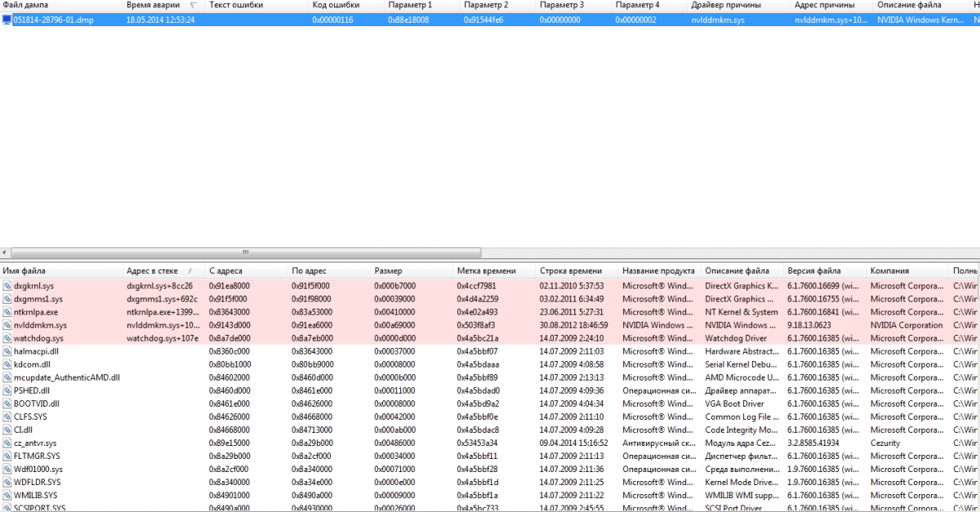Screen dimensions: 980x512
Task: Click the cz_antvr.sys file icon
Action: (x=7, y=443)
